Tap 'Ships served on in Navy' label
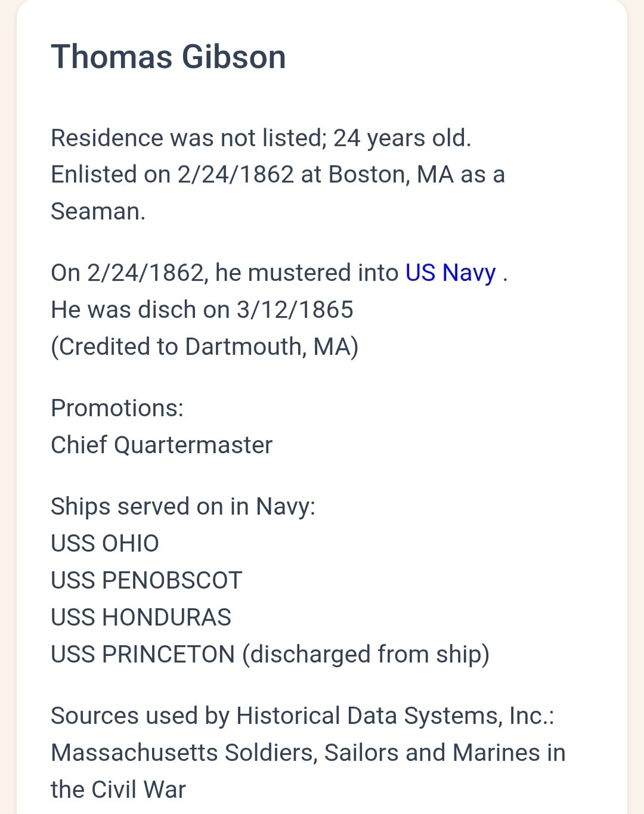 [182, 507]
